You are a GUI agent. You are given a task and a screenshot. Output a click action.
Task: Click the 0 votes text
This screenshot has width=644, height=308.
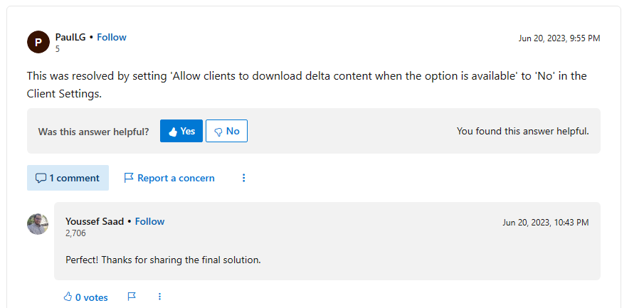click(92, 297)
